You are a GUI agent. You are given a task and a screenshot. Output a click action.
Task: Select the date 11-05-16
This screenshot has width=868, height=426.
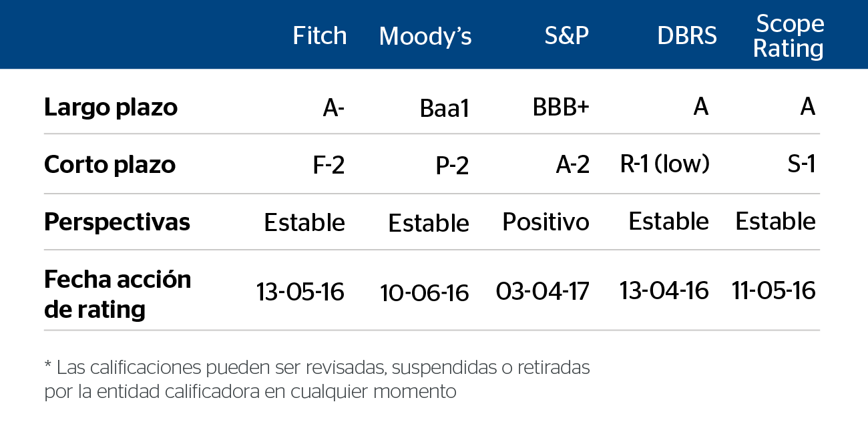click(774, 291)
